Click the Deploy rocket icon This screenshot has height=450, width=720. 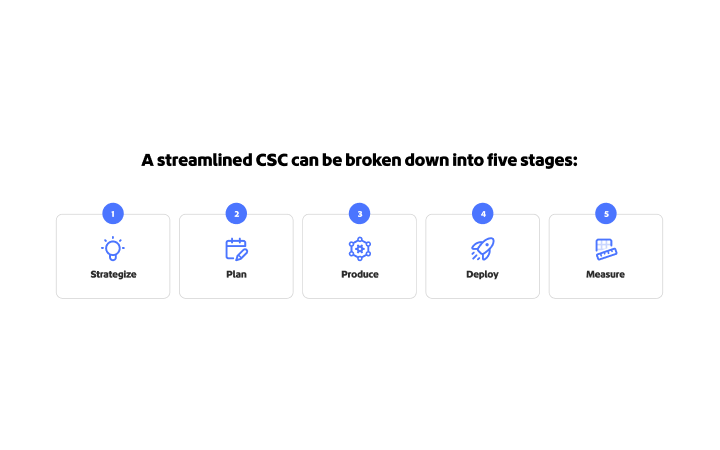(483, 249)
